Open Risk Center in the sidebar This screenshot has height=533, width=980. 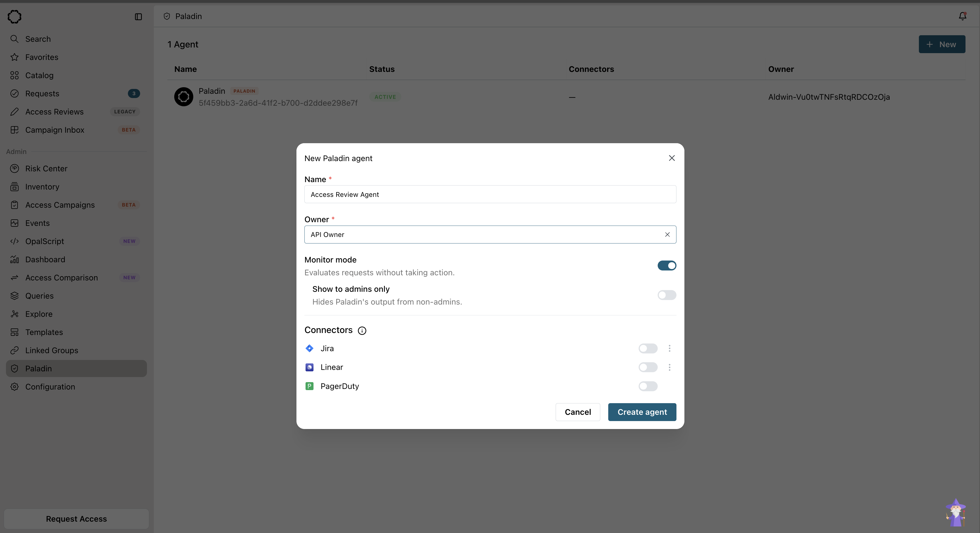click(76, 168)
